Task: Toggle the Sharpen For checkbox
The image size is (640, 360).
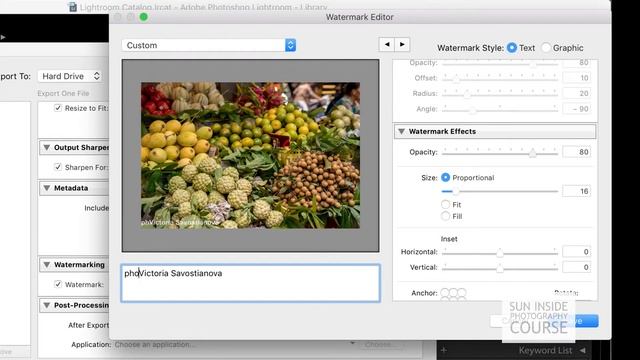Action: click(x=58, y=167)
